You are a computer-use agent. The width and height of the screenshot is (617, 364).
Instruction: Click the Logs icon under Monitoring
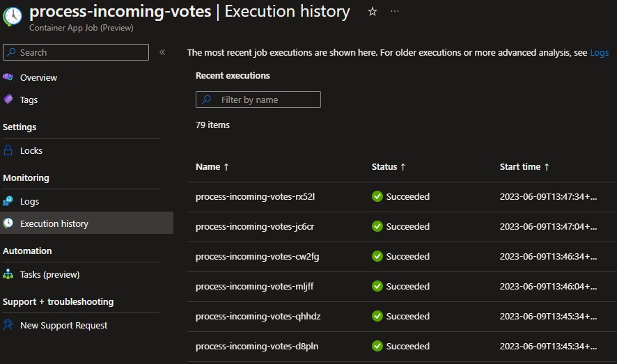[8, 201]
